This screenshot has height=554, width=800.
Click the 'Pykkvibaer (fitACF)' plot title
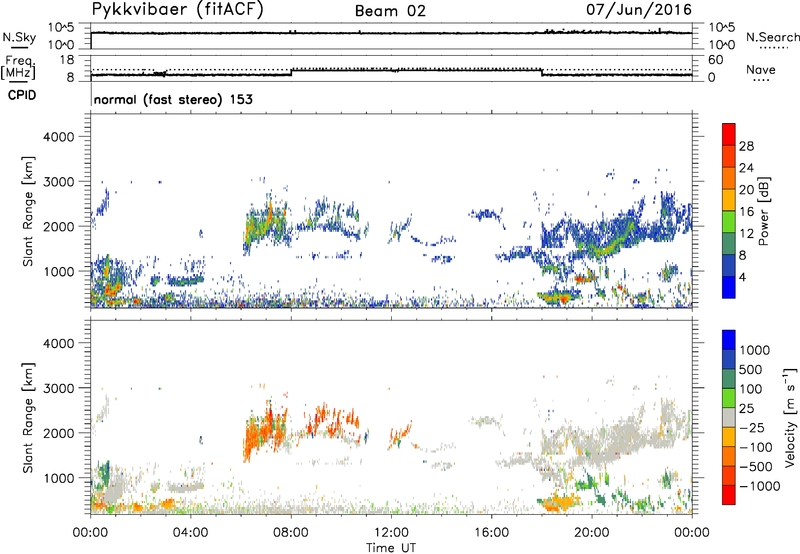(x=178, y=10)
